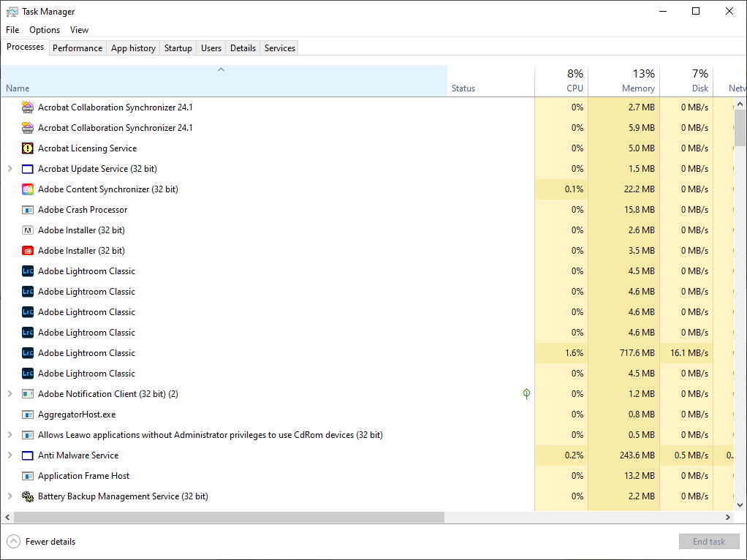
Task: Click the warning icon beside Acrobat Licensing Service
Action: point(28,148)
